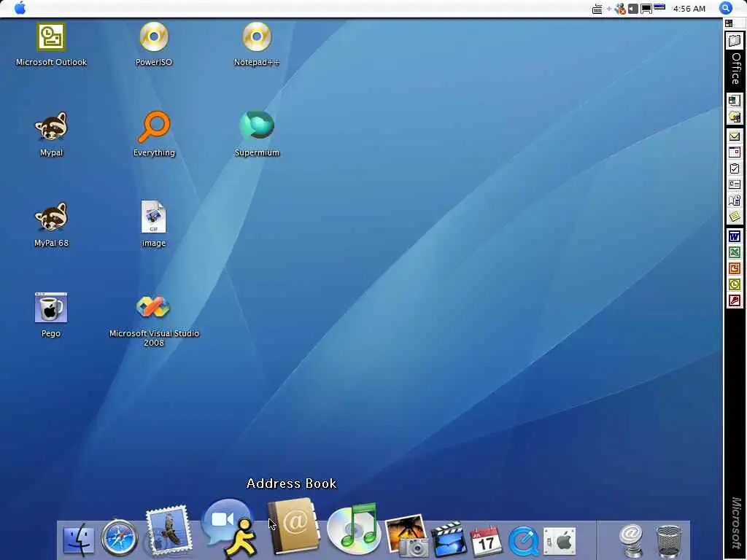Click New Message envelope on Office bar

(x=734, y=136)
